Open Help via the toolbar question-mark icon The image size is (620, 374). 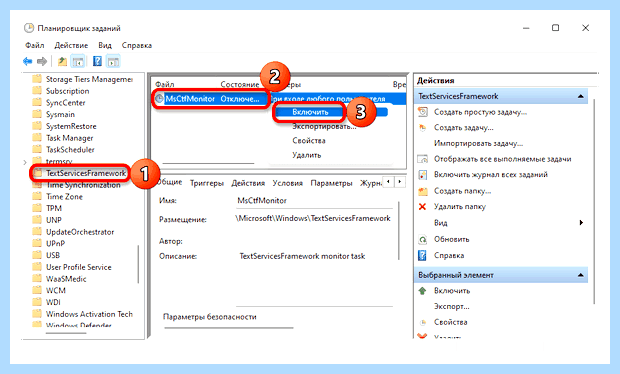(97, 61)
